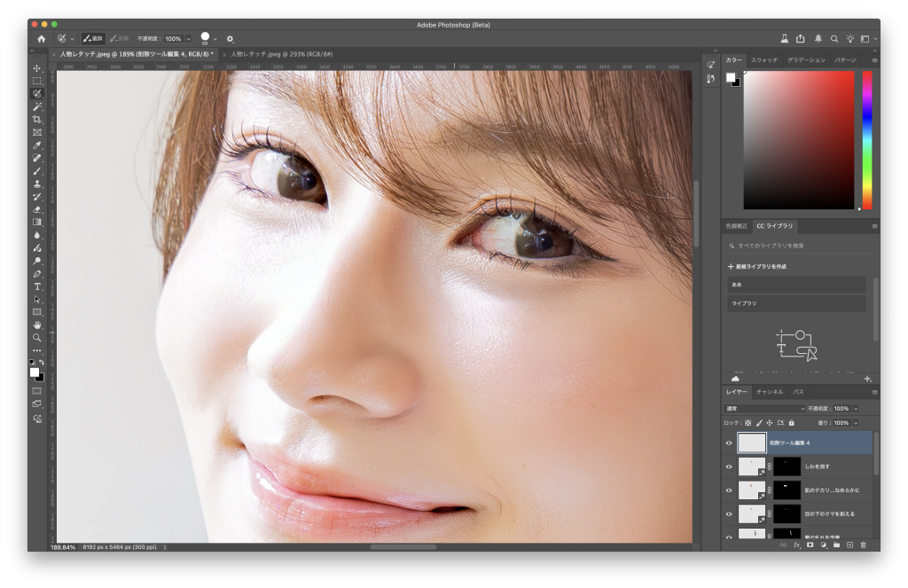Click the hue spectrum strip in color panel
Screen dimensions: 908x588
click(x=867, y=139)
